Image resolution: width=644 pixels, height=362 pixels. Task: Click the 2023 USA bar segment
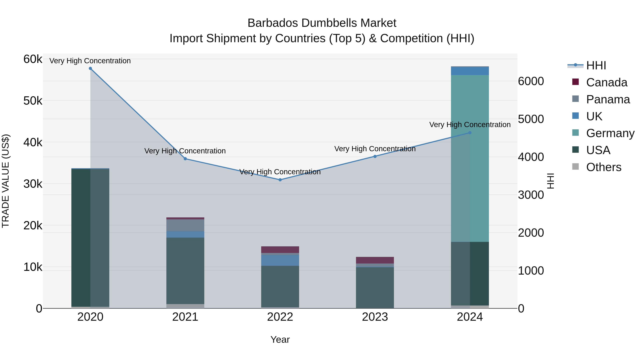(375, 288)
